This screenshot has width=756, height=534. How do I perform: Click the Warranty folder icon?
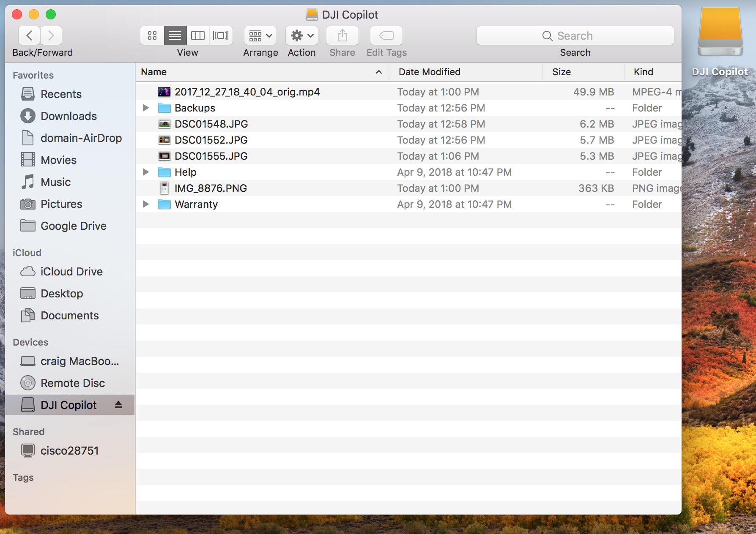pyautogui.click(x=164, y=204)
